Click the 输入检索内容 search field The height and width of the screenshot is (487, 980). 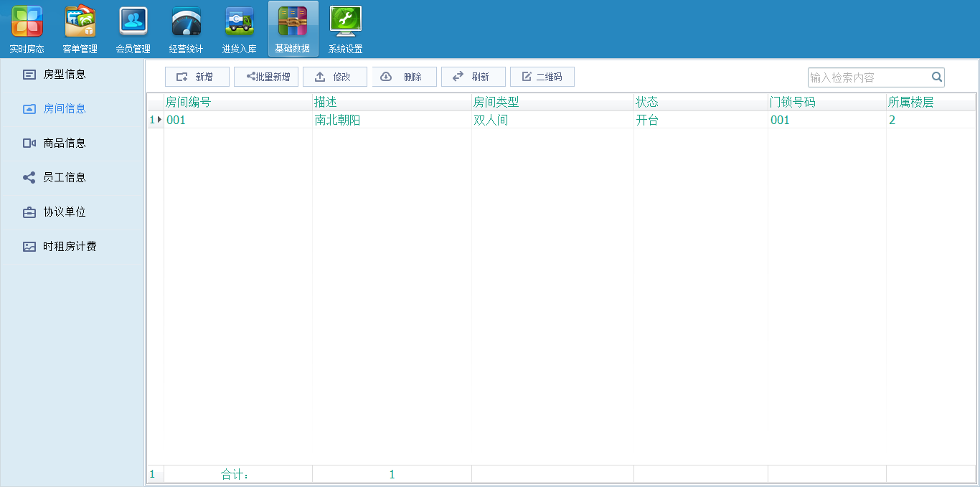868,77
